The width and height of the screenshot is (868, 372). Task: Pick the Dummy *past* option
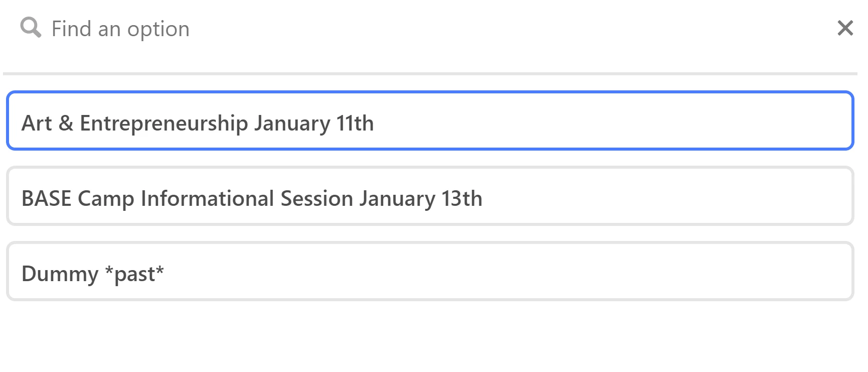pyautogui.click(x=430, y=271)
